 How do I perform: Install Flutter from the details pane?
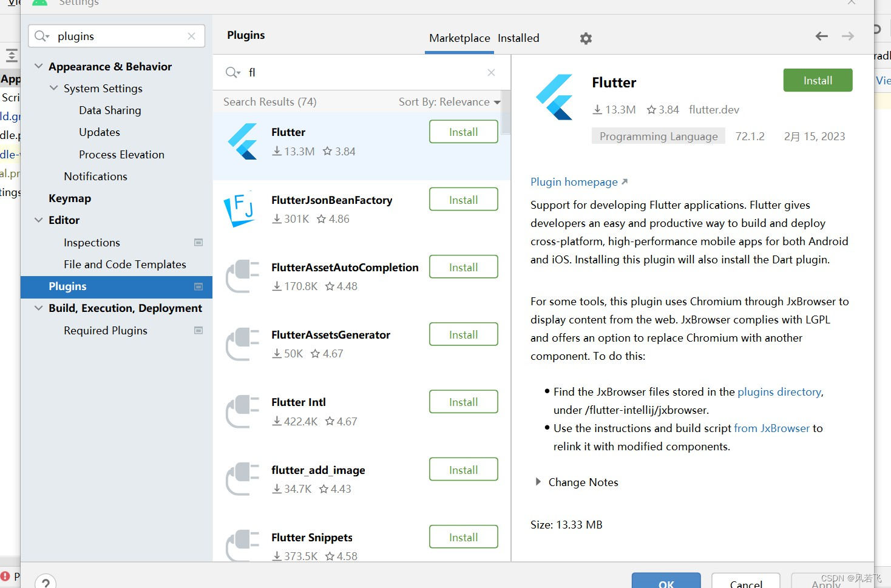click(x=818, y=80)
